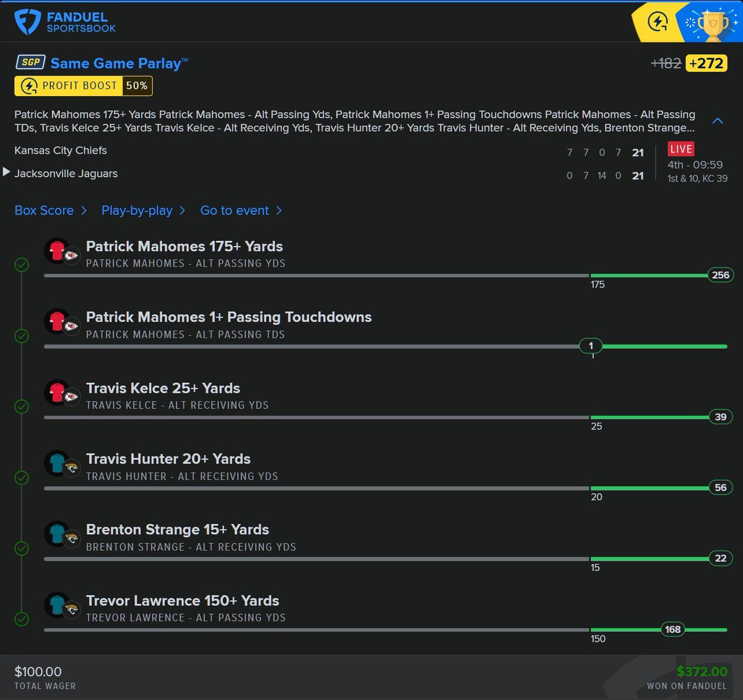Go to event link

[241, 211]
